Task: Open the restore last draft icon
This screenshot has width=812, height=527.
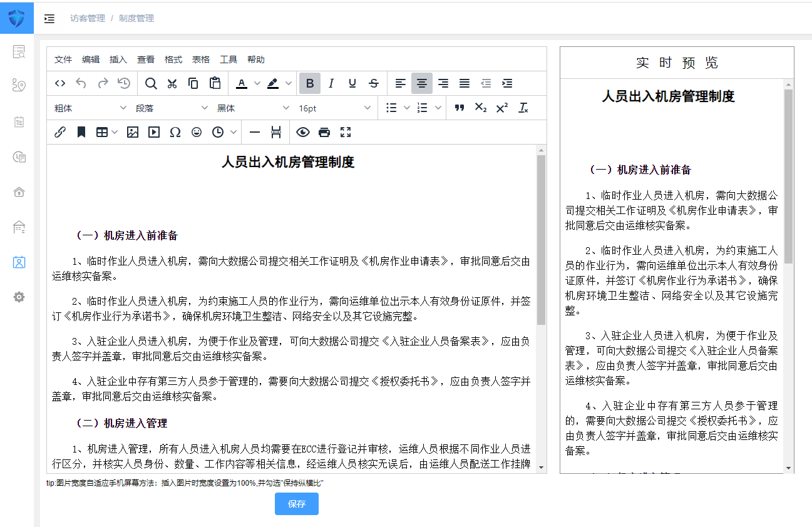Action: click(124, 83)
